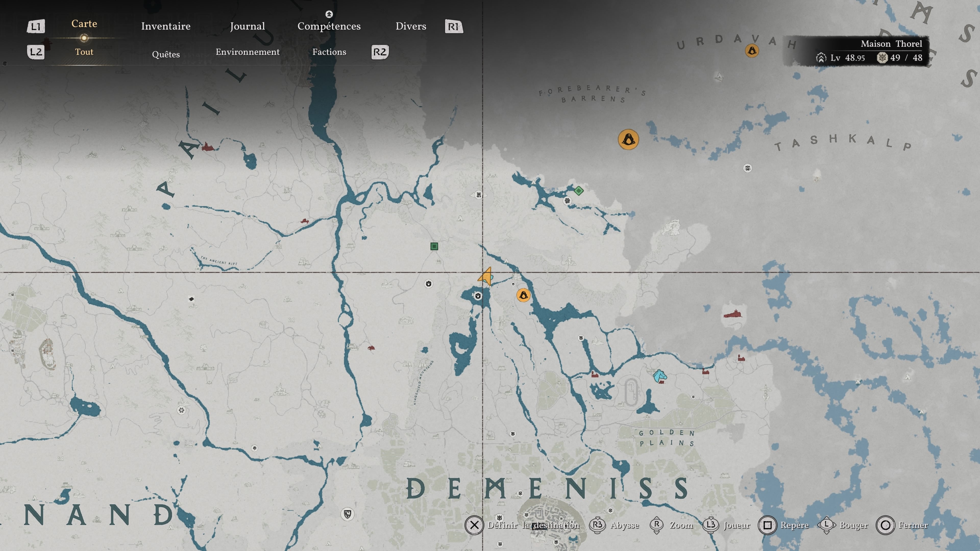The image size is (980, 551).
Task: Select the paw icon west of the player arrow
Action: [x=428, y=284]
